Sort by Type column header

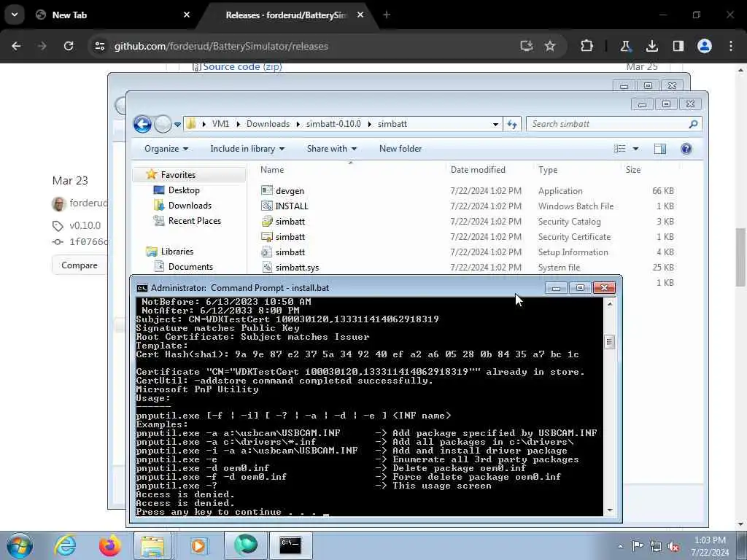coord(548,169)
